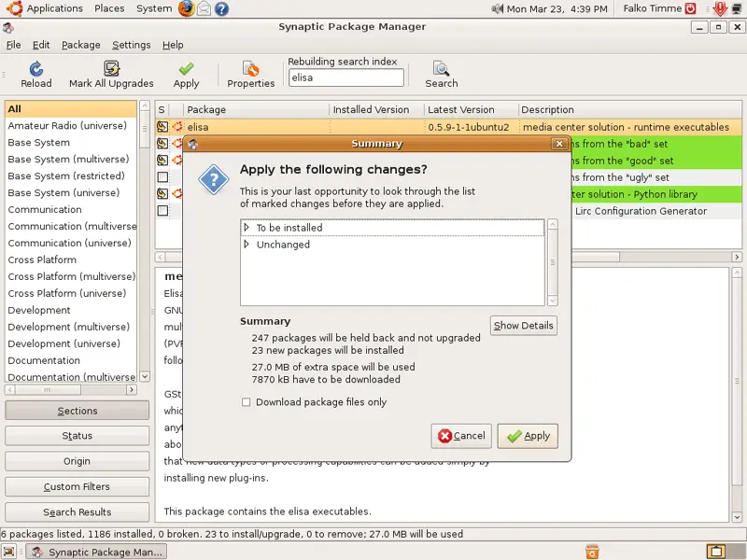Toggle Download package files only checkbox
Image resolution: width=747 pixels, height=560 pixels.
[x=246, y=402]
